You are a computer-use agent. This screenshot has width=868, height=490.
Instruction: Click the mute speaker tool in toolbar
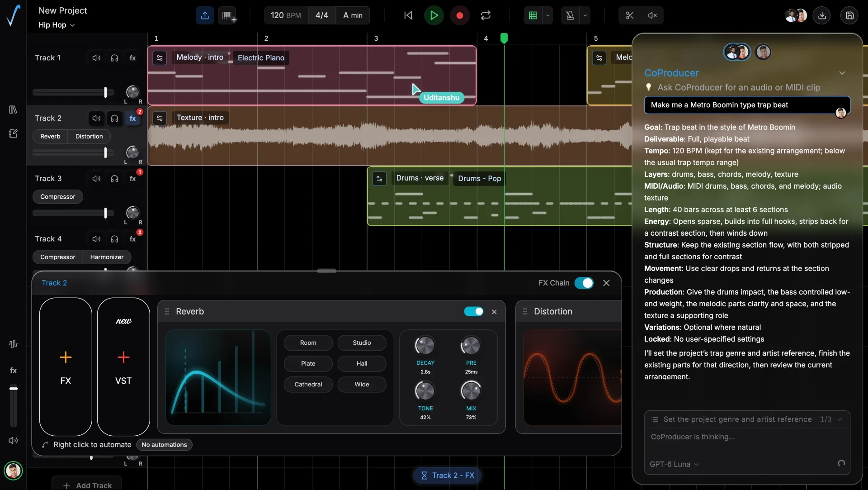pos(652,15)
